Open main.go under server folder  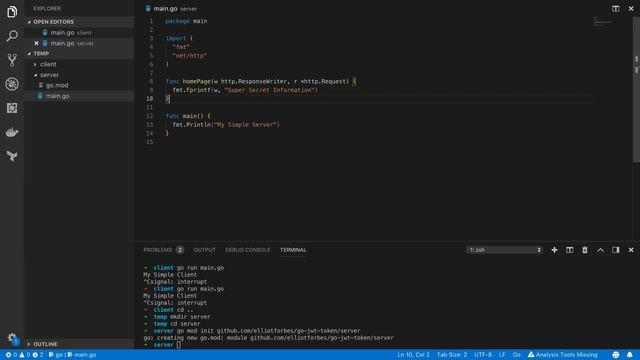(79, 96)
